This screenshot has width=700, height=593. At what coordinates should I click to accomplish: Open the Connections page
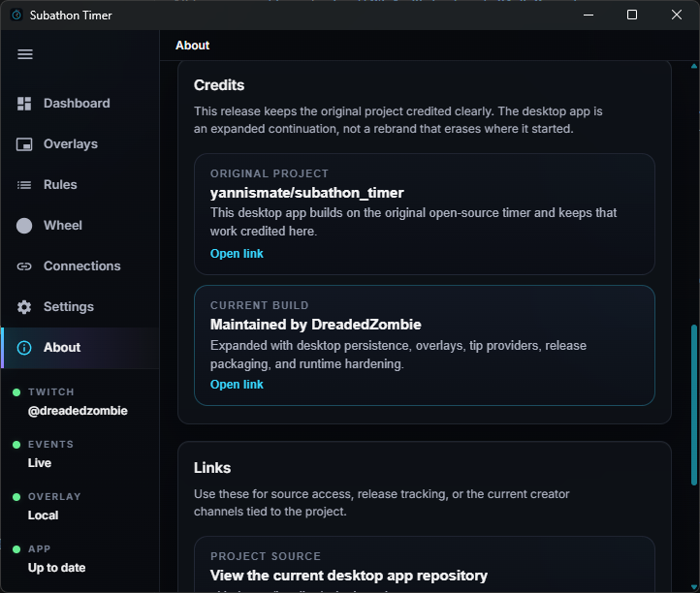[80, 265]
